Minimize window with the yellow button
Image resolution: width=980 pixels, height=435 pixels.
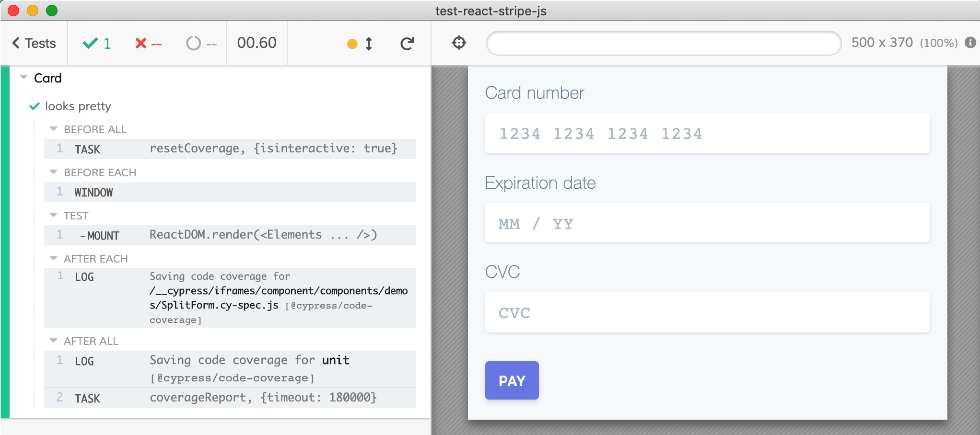point(33,11)
